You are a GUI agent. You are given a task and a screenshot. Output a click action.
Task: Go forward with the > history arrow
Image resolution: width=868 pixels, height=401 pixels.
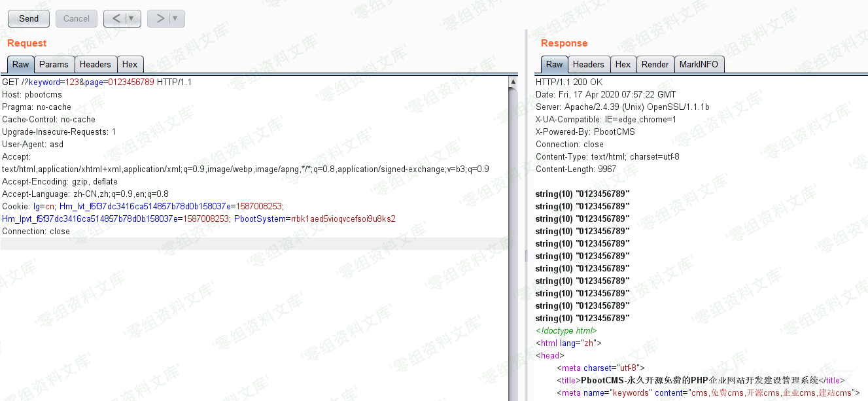tap(160, 18)
